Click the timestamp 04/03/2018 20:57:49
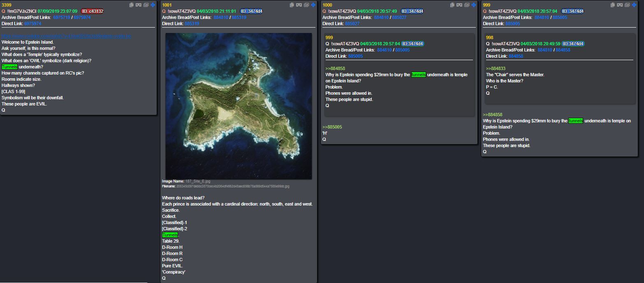This screenshot has height=283, width=644. click(x=377, y=11)
